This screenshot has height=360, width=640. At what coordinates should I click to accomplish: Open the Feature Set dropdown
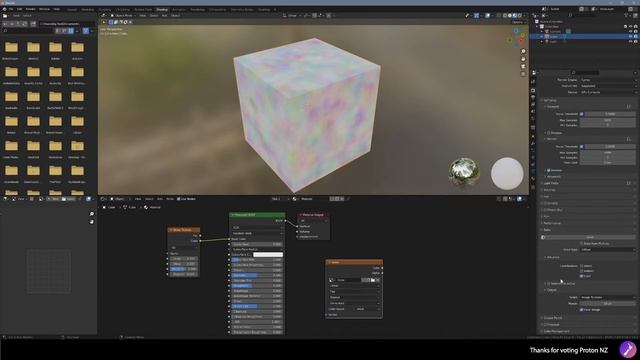click(x=608, y=86)
